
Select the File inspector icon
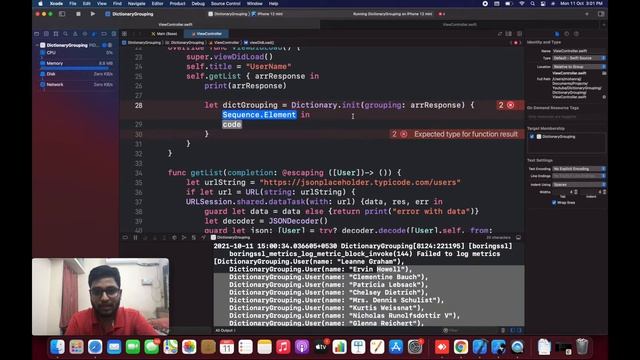pyautogui.click(x=557, y=34)
